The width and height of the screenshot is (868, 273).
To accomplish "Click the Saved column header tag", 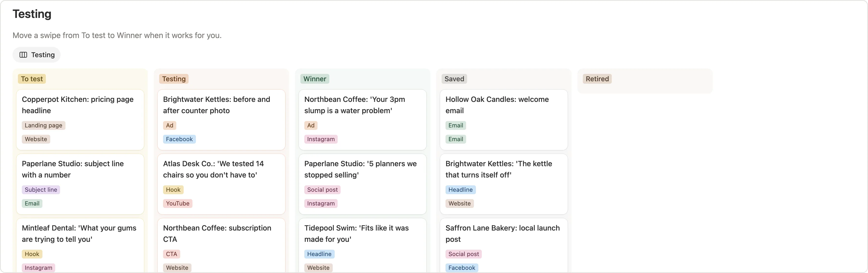I will 454,79.
